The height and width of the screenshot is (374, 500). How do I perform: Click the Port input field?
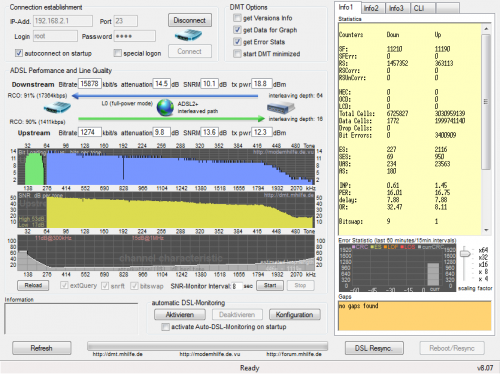[x=125, y=21]
